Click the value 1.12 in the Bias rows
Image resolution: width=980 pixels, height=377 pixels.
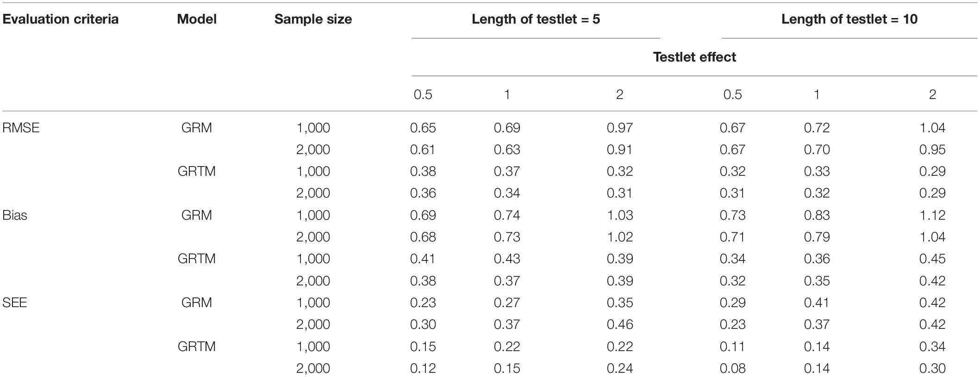[932, 215]
